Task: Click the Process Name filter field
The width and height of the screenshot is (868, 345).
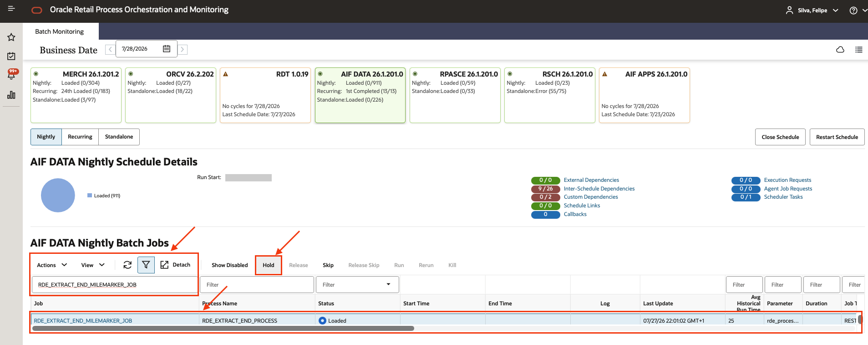Action: pyautogui.click(x=257, y=285)
